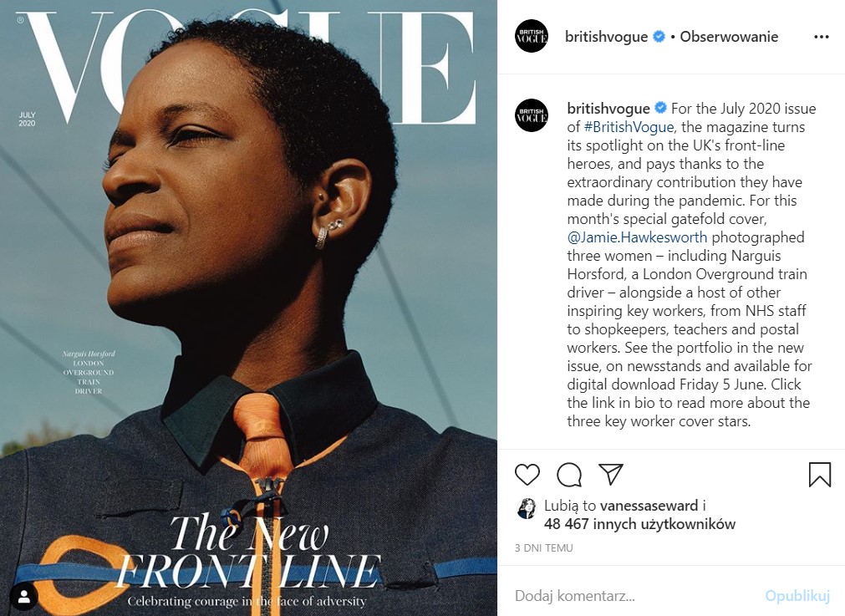This screenshot has height=616, width=845.
Task: Show tagged people on the cover photo
Action: (23, 597)
